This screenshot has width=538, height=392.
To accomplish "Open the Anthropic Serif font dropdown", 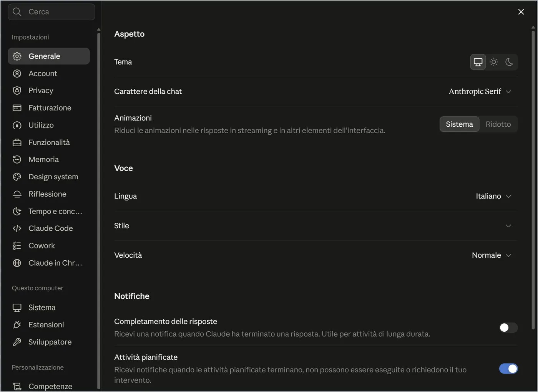I will pos(480,91).
